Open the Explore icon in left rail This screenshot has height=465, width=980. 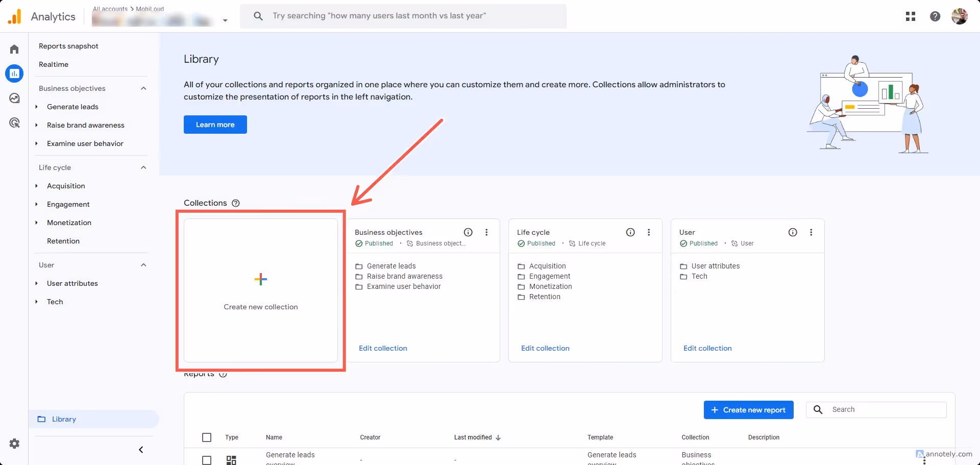tap(14, 98)
